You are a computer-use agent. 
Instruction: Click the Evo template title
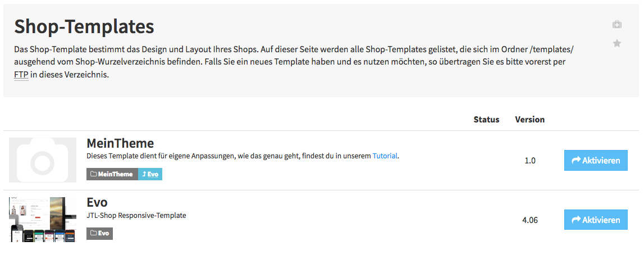click(97, 202)
